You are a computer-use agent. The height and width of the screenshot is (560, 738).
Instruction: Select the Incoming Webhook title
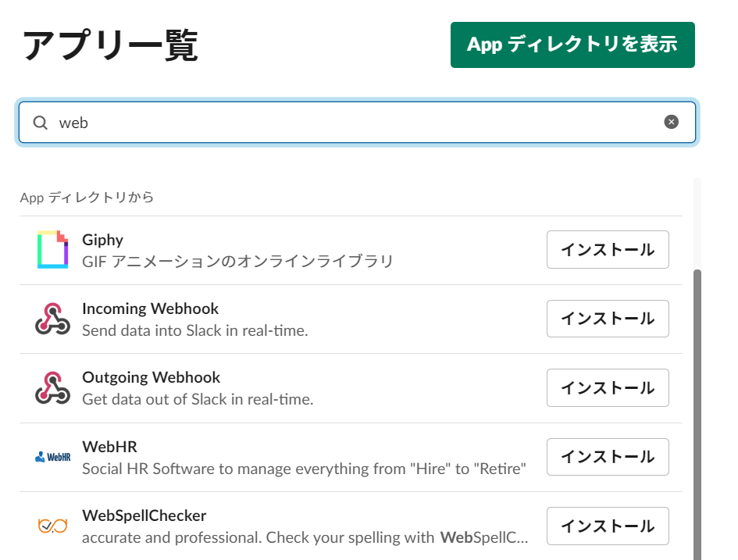point(150,309)
